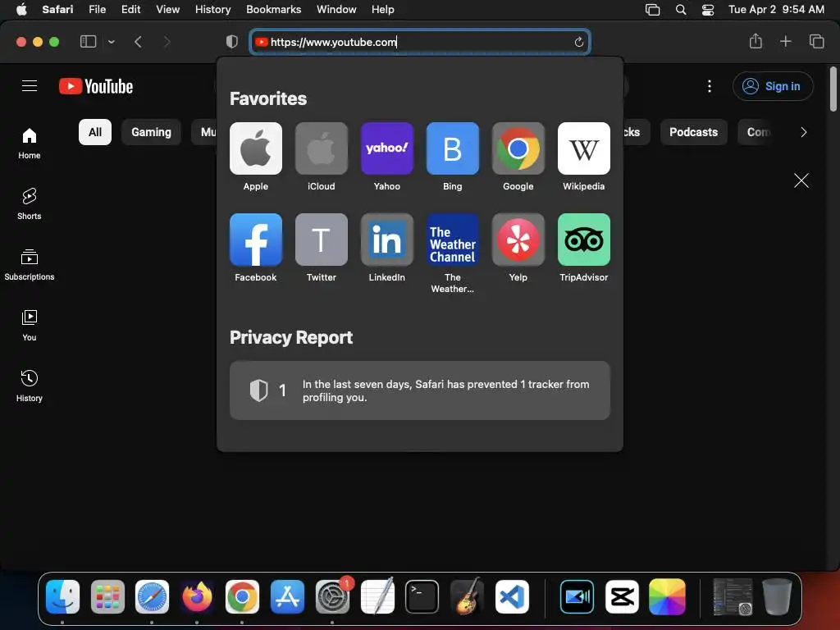Select the All filter chip
The width and height of the screenshot is (840, 630).
tap(95, 132)
